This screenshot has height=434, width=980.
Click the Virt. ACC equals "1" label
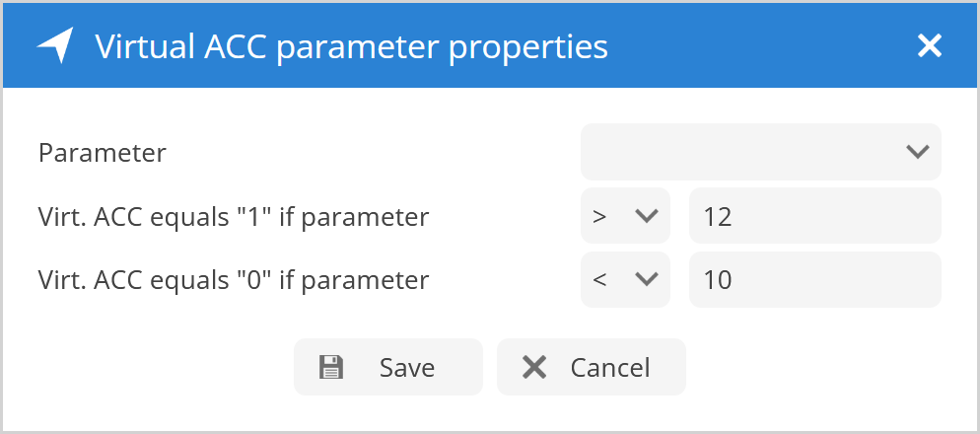tap(234, 217)
